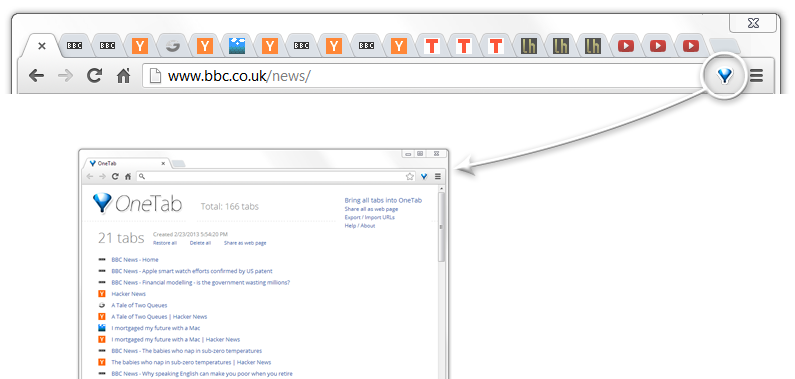Image resolution: width=795 pixels, height=379 pixels.
Task: Go back using the large browser's back arrow
Action: [x=36, y=76]
